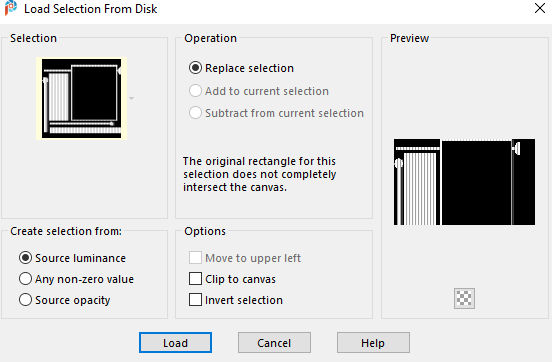Screen dimensions: 552x362
Task: Tick the Move to upper left checkbox
Action: click(x=195, y=258)
